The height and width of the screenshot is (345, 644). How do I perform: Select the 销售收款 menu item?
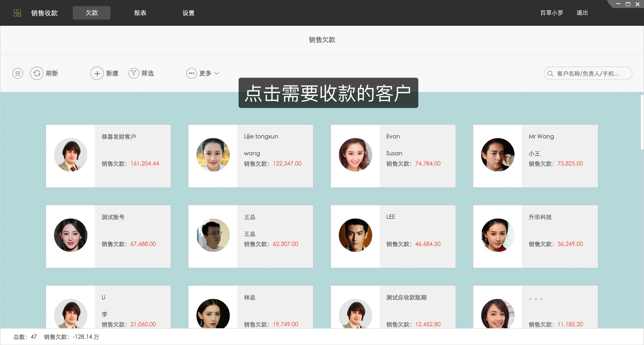coord(44,13)
